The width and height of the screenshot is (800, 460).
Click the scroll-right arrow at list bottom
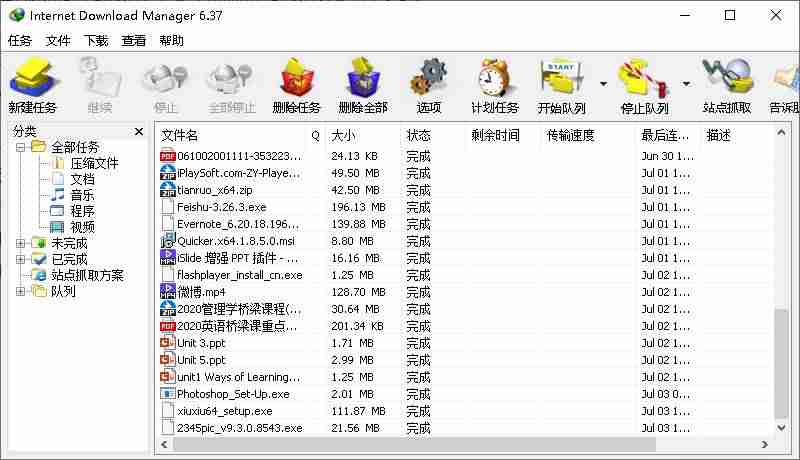point(764,444)
